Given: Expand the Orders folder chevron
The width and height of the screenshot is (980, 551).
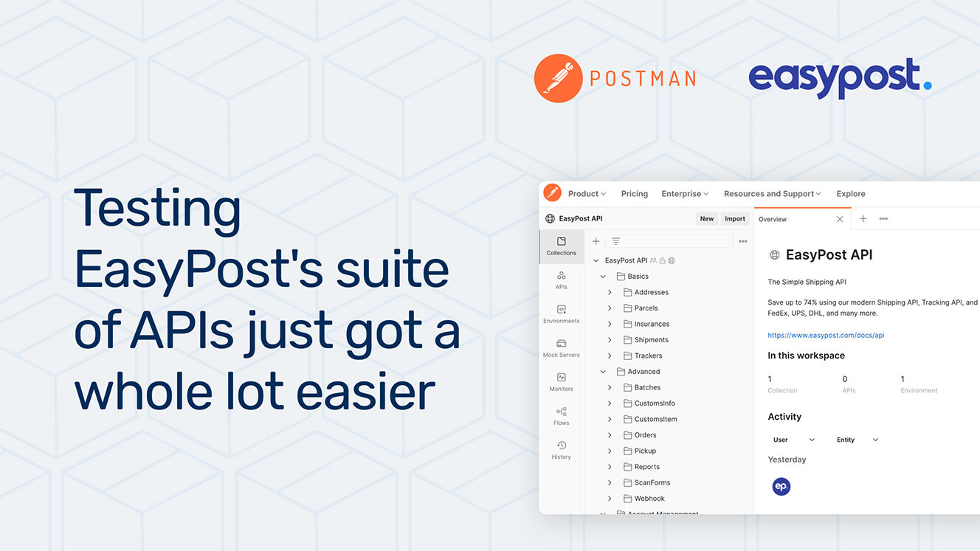Looking at the screenshot, I should (x=610, y=435).
